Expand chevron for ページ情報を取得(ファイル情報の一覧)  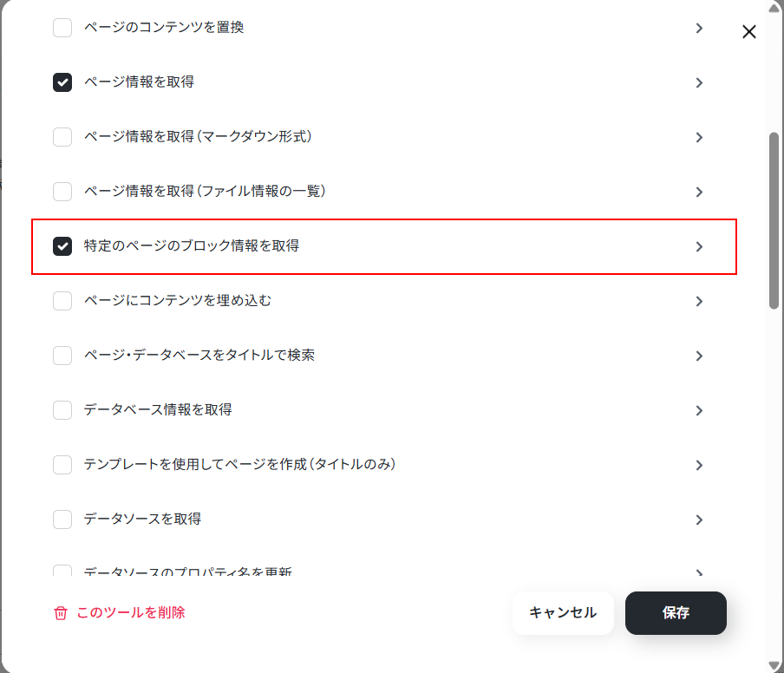699,192
